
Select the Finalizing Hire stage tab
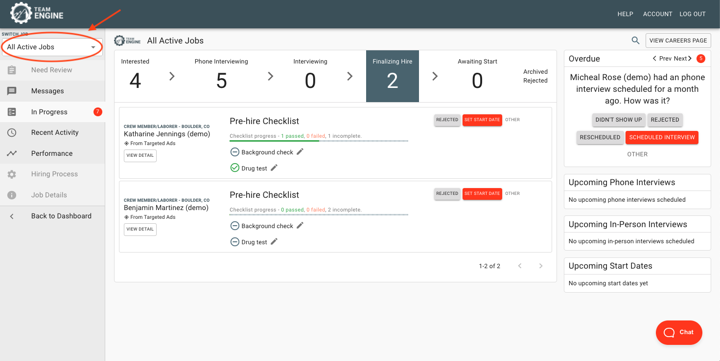tap(393, 76)
